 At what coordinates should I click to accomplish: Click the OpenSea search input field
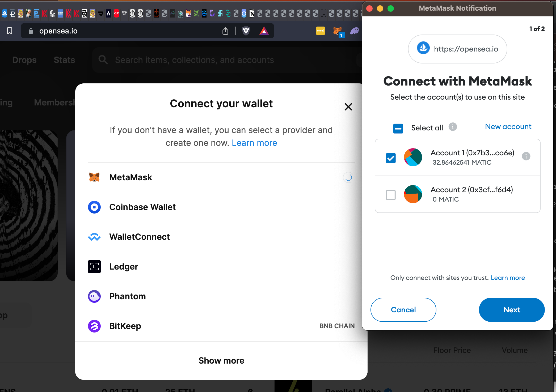(227, 60)
